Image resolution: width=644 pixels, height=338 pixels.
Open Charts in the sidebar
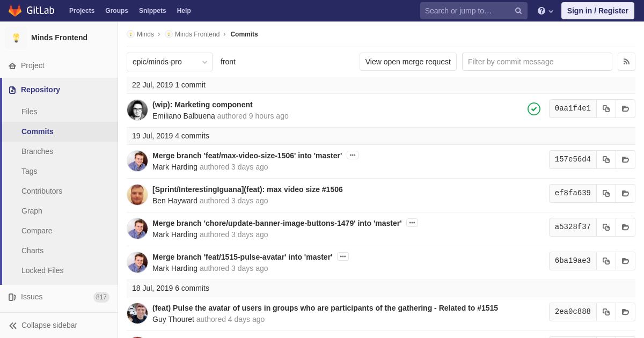click(32, 251)
